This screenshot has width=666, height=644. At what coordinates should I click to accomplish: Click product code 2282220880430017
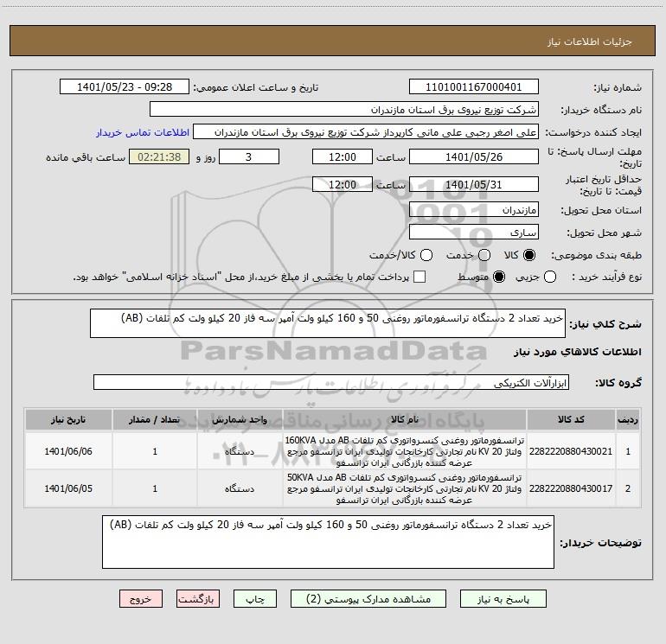(571, 488)
